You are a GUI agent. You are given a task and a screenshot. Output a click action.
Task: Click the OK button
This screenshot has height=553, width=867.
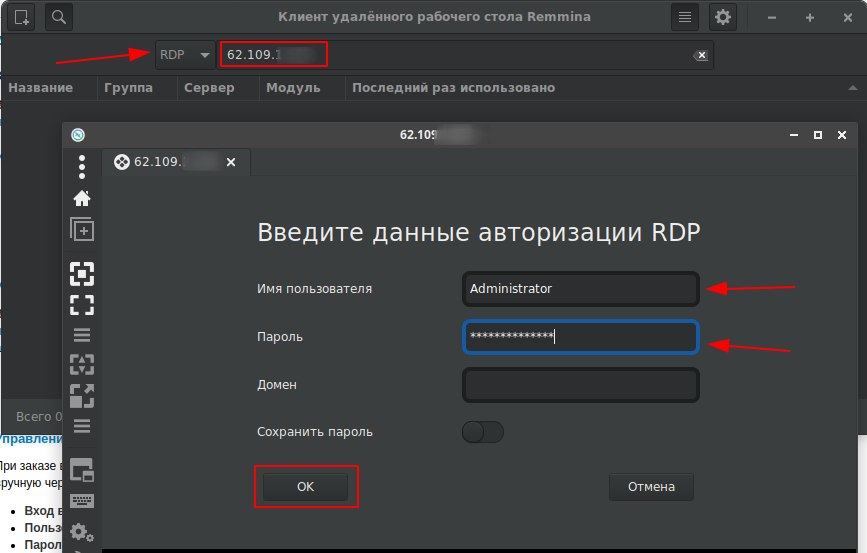pyautogui.click(x=305, y=487)
